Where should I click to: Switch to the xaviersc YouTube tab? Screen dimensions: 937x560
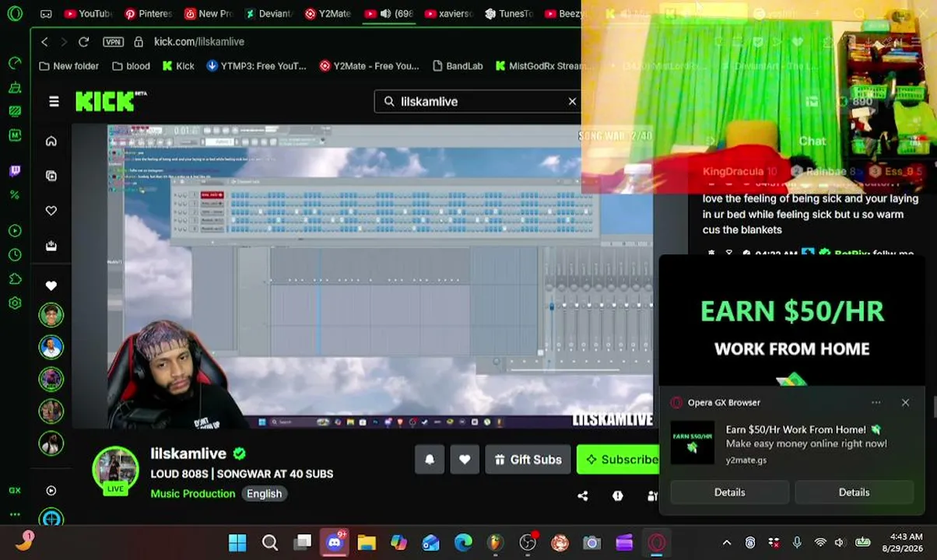tap(448, 13)
